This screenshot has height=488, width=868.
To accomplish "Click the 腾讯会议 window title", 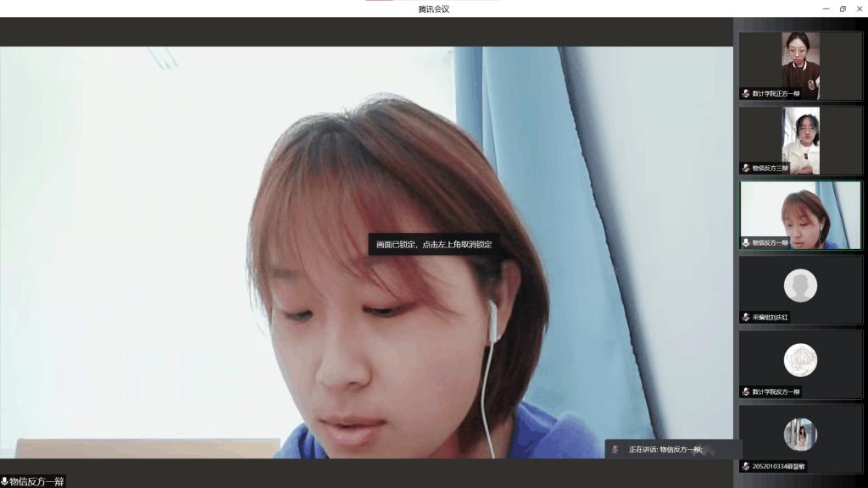I will [x=433, y=8].
